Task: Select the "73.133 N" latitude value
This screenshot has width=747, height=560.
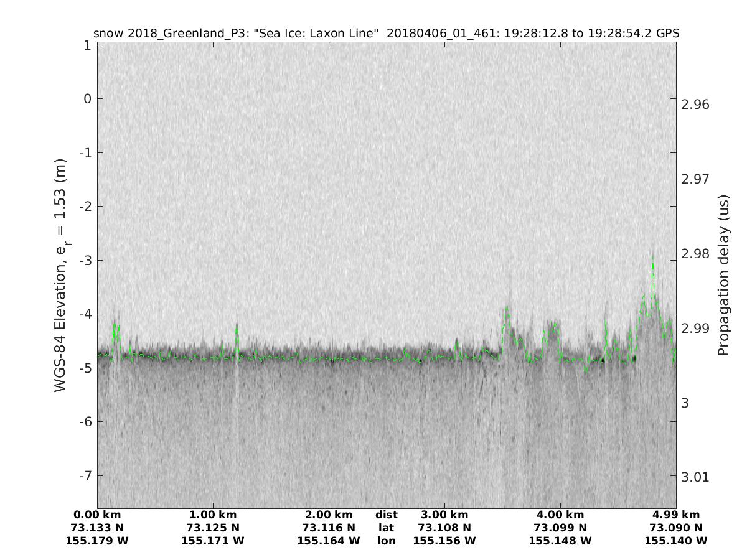Action: click(98, 528)
